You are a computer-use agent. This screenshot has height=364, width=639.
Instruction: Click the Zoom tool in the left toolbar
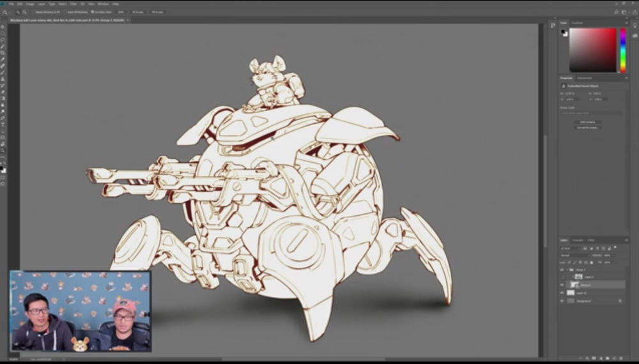[x=3, y=151]
